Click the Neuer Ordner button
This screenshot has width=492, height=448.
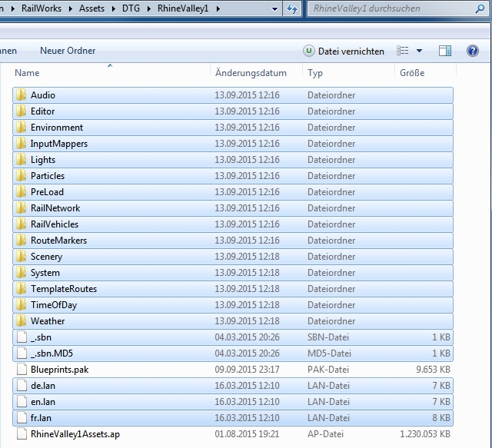[68, 51]
